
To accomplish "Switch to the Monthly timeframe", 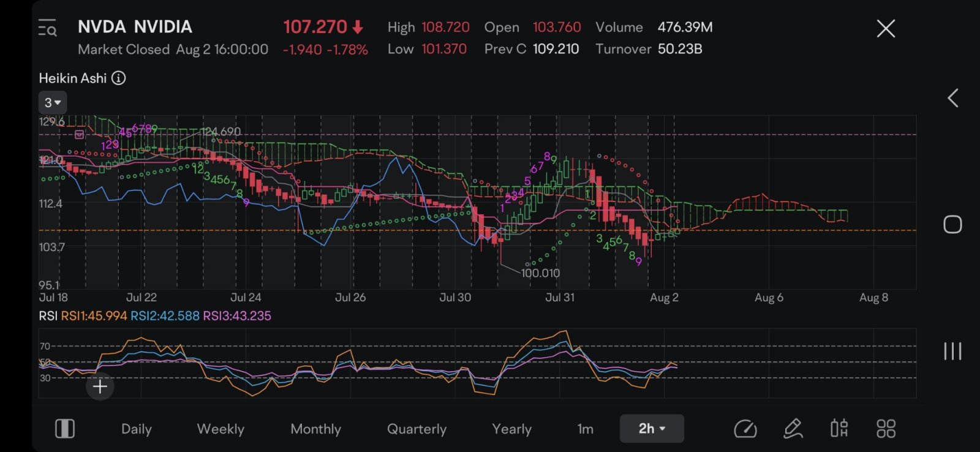I will tap(315, 429).
